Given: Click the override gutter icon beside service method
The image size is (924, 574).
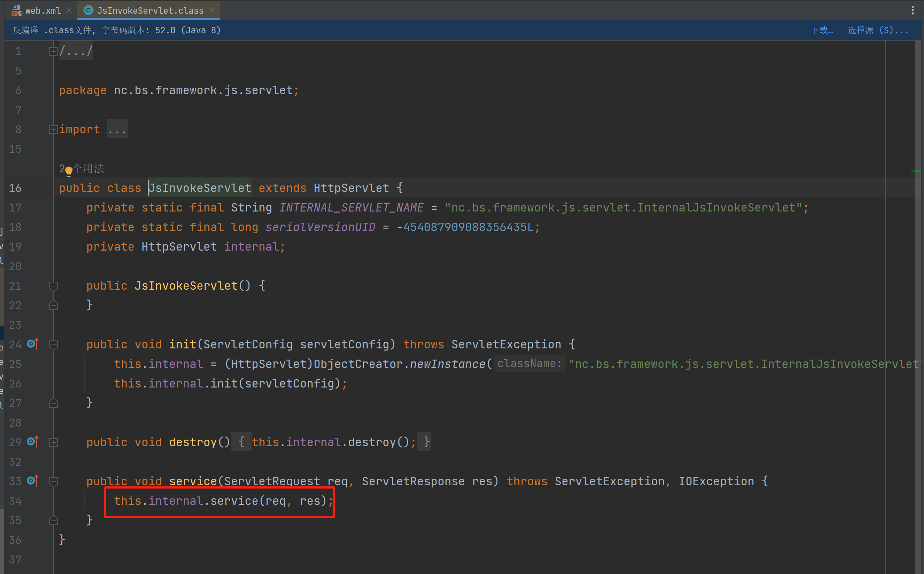Looking at the screenshot, I should tap(33, 481).
